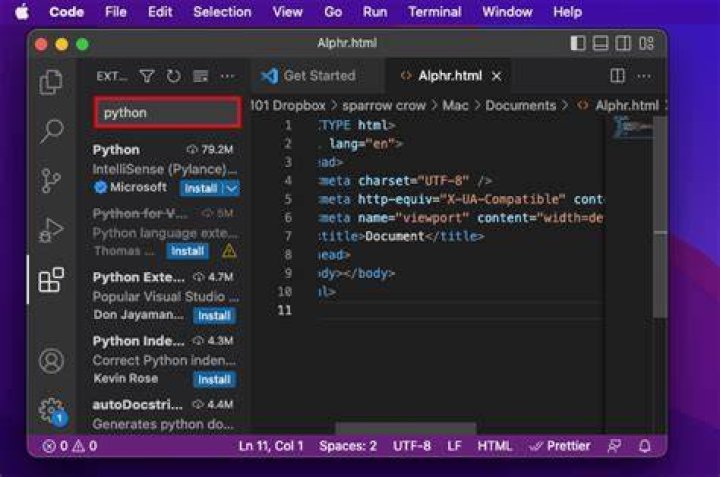
Task: Open Source Control view
Action: click(x=51, y=180)
